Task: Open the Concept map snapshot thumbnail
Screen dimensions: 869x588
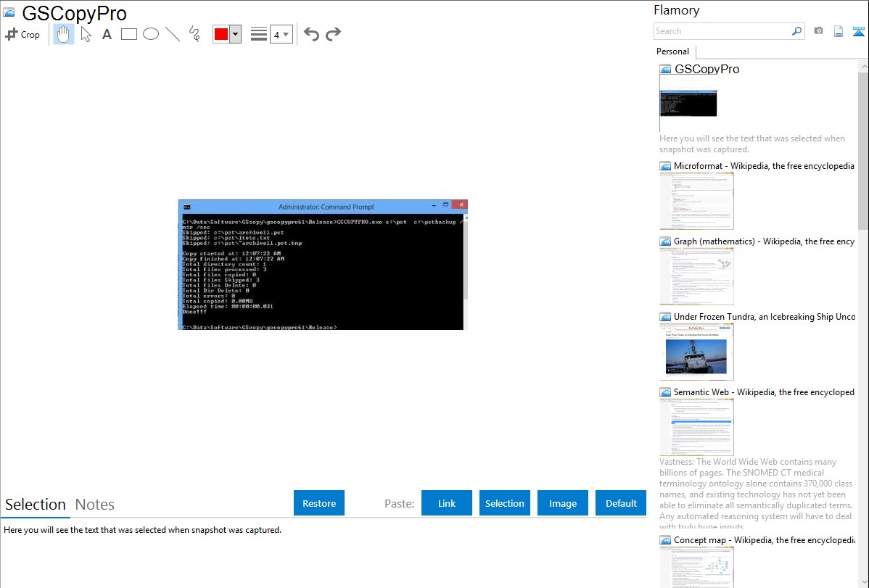Action: (696, 567)
